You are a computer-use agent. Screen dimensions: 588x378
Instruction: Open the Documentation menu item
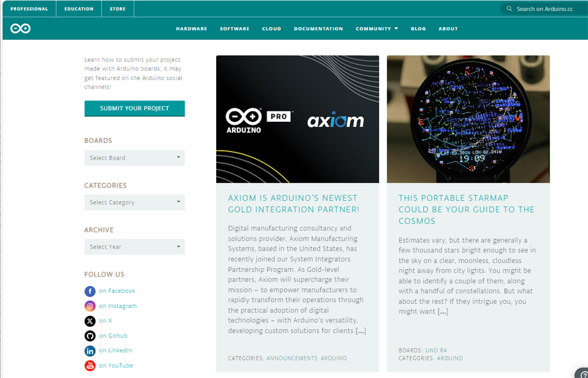[318, 28]
